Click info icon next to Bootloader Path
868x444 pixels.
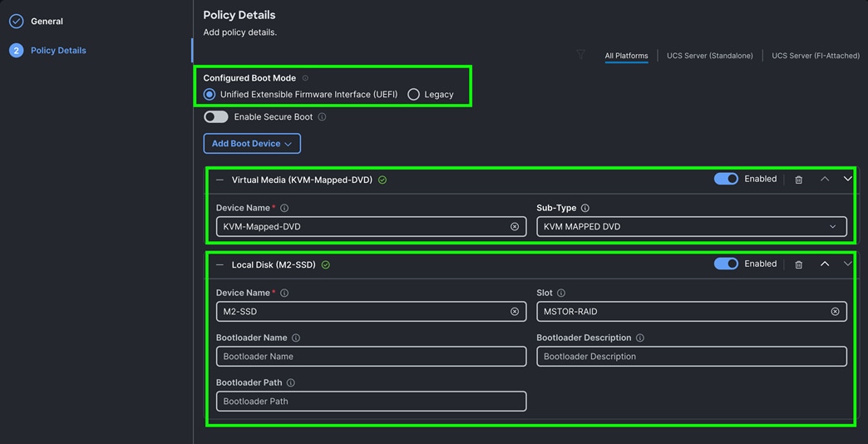[291, 382]
